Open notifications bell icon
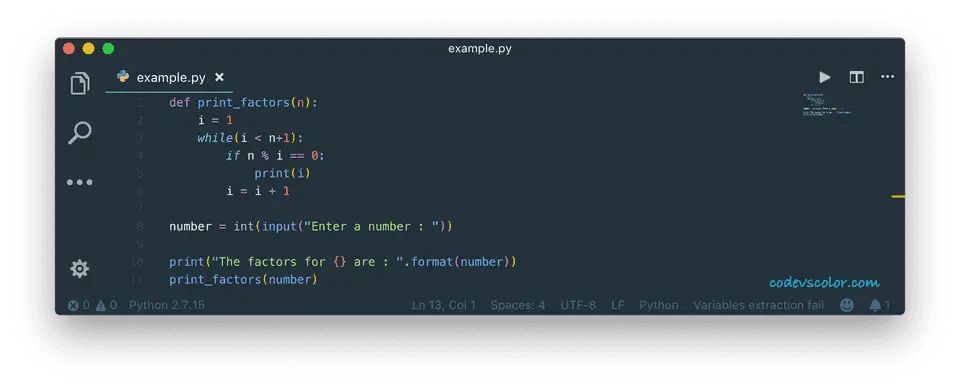Viewport: 960px width, 388px height. tap(879, 305)
